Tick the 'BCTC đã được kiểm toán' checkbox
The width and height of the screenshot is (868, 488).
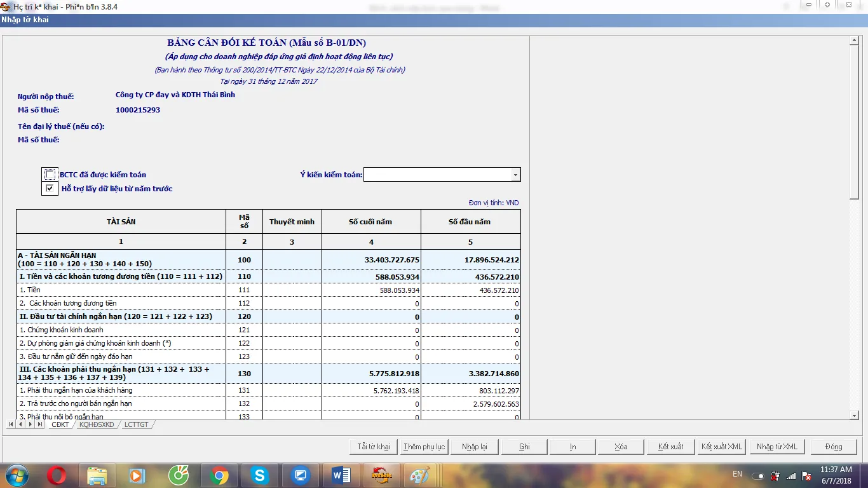50,175
